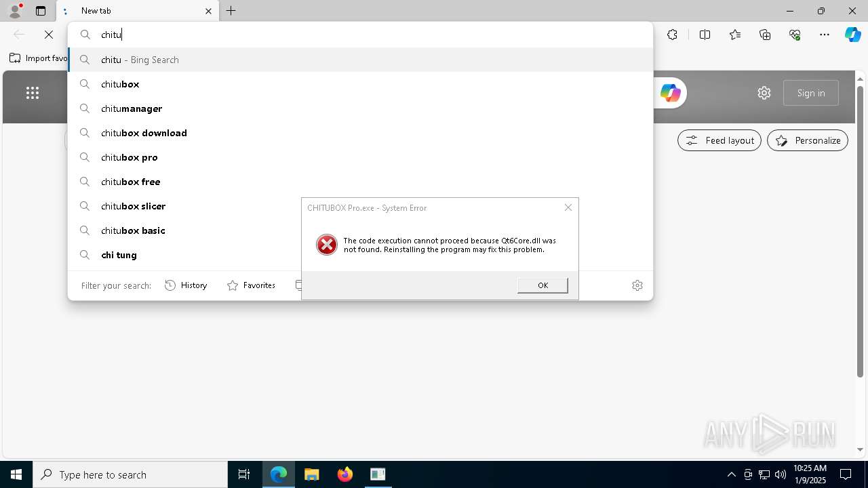Open page settings gear icon

764,93
